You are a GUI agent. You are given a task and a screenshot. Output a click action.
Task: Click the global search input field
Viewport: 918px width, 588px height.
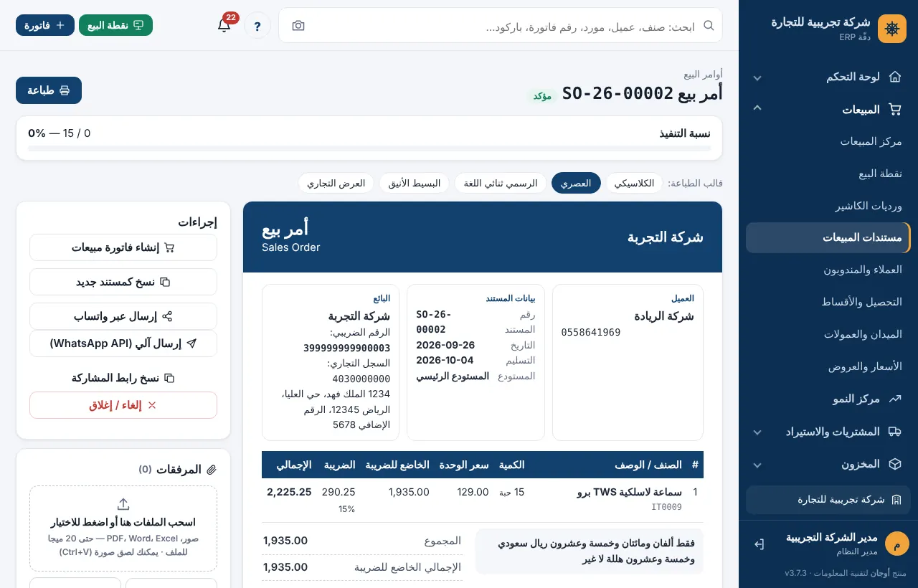(502, 26)
